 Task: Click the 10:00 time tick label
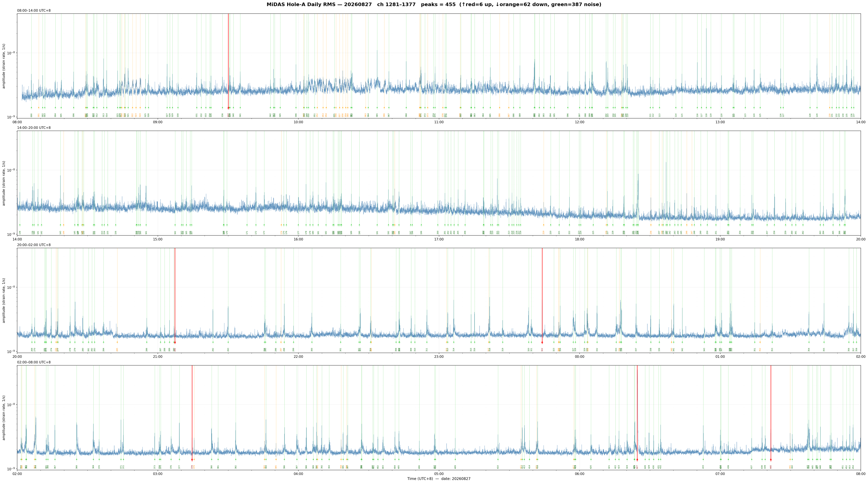coord(298,122)
